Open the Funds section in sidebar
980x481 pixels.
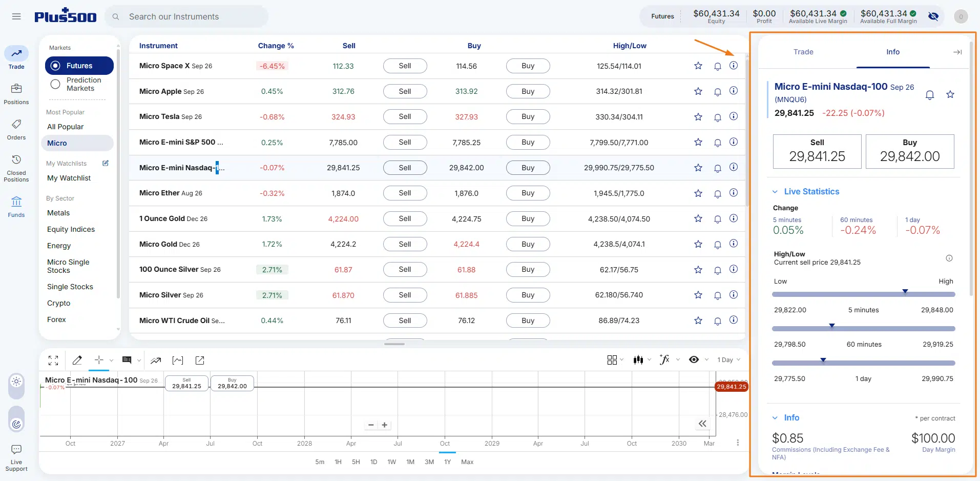16,207
